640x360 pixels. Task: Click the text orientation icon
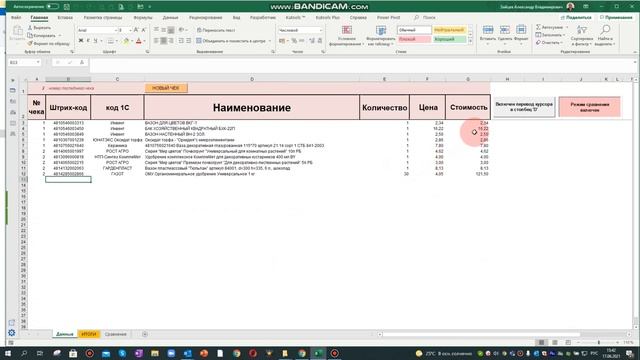pyautogui.click(x=182, y=30)
